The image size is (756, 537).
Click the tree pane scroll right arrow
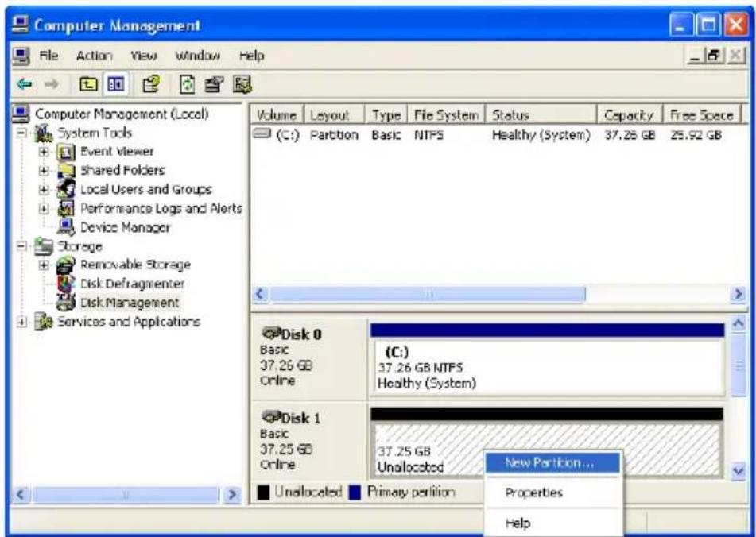[x=233, y=494]
